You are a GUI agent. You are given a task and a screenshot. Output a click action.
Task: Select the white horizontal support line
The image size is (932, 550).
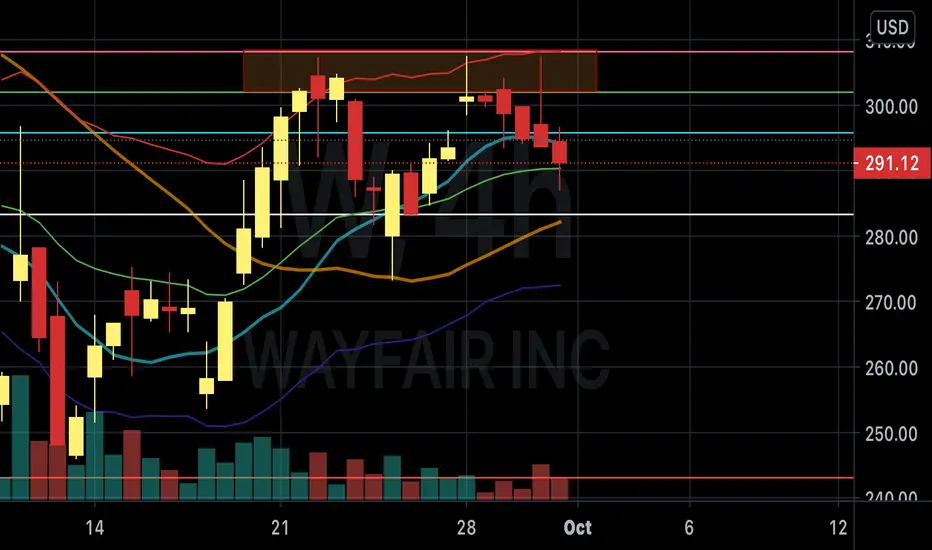[x=427, y=215]
